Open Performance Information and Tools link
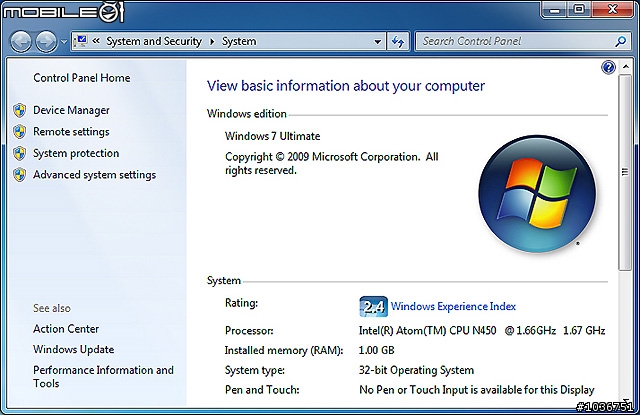Viewport: 640px width, 415px height. click(103, 377)
